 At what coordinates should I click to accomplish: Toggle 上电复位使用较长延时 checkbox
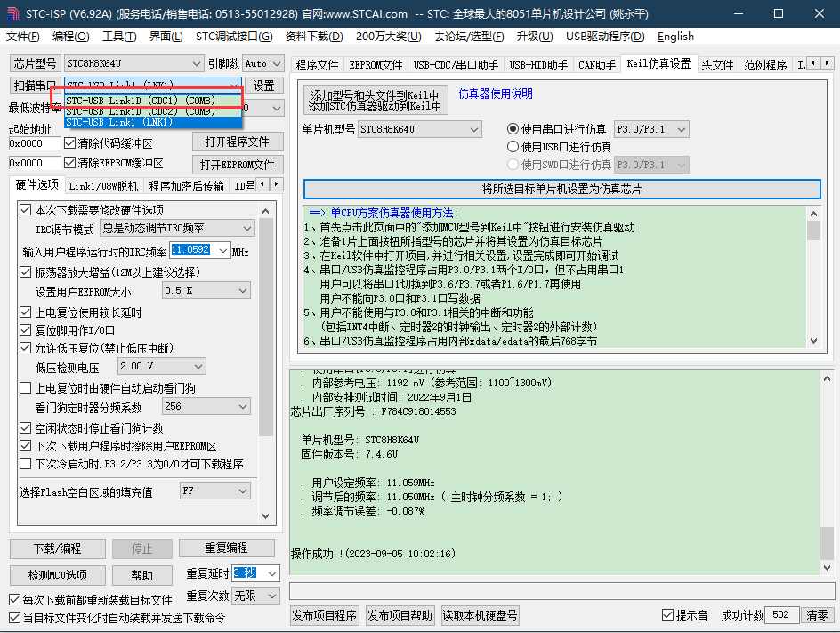(x=25, y=312)
